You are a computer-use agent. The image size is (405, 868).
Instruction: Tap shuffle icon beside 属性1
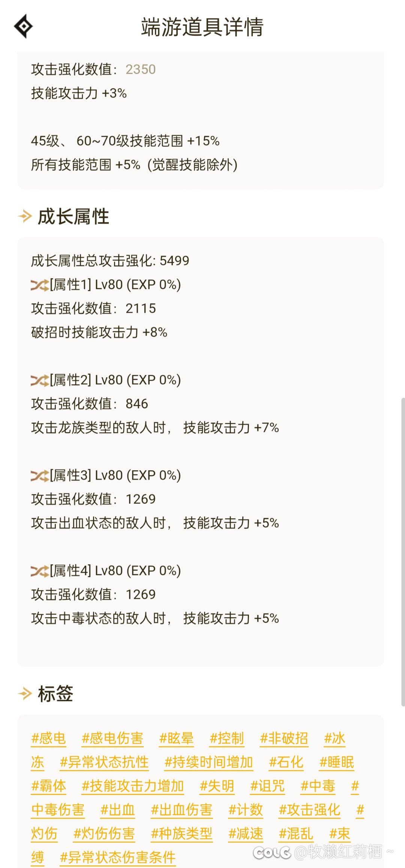pyautogui.click(x=40, y=285)
